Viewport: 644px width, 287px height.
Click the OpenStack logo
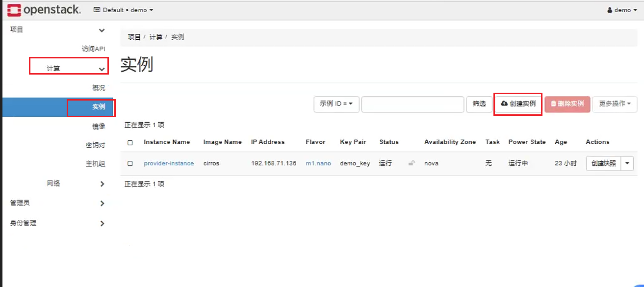(x=44, y=9)
